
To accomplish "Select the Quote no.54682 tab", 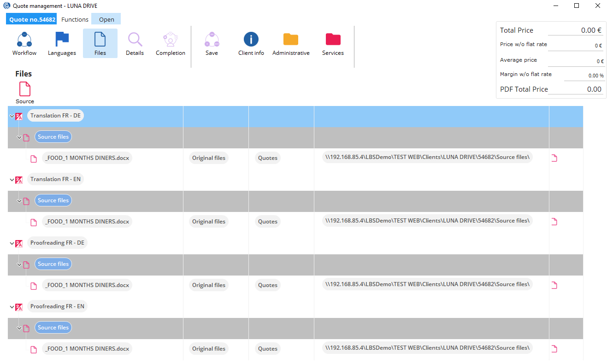I will [x=32, y=19].
